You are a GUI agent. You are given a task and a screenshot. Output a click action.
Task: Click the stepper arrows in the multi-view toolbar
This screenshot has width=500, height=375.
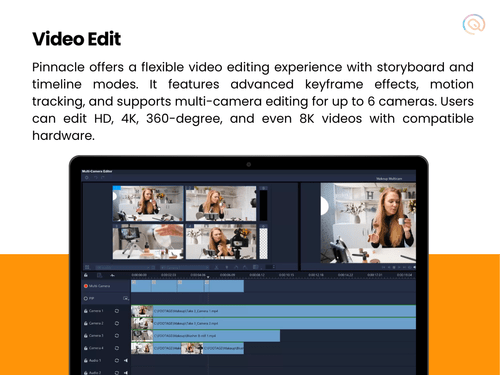pos(274,267)
